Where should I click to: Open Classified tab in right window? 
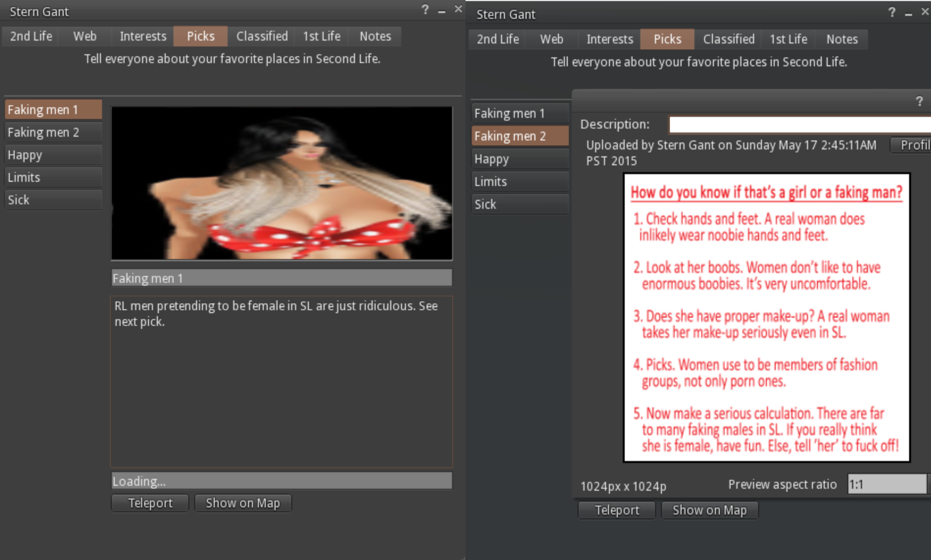(x=728, y=39)
